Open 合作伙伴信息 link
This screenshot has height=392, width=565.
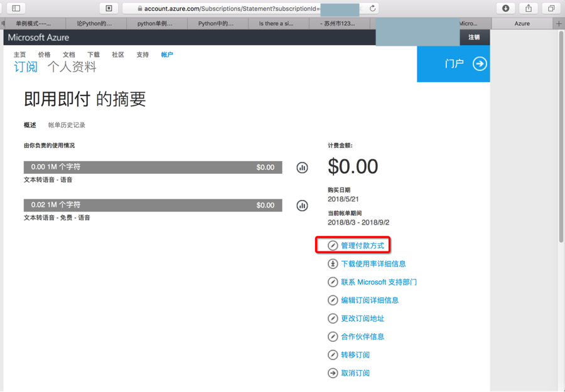[362, 337]
